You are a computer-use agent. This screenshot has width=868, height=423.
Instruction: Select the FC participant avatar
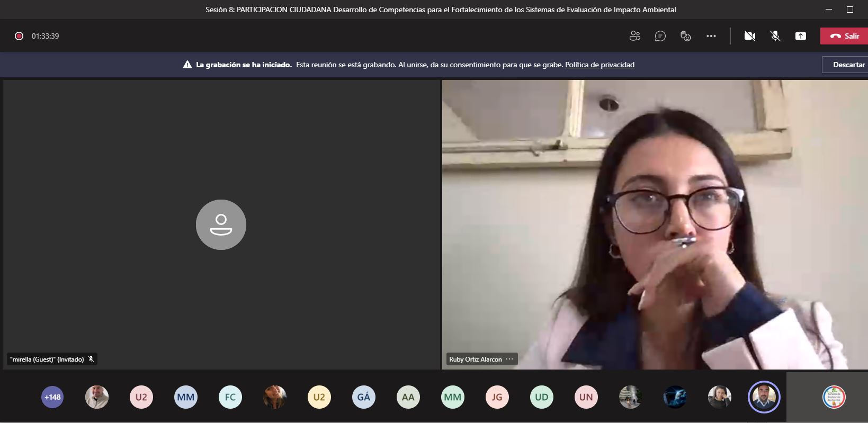point(230,397)
